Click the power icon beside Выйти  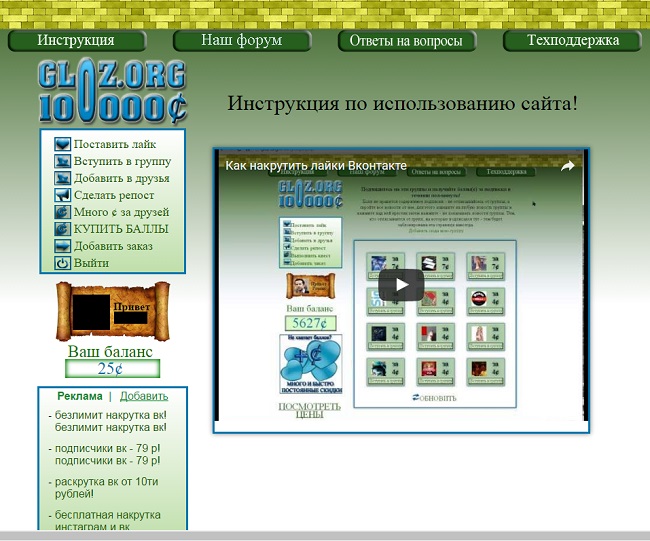(63, 263)
